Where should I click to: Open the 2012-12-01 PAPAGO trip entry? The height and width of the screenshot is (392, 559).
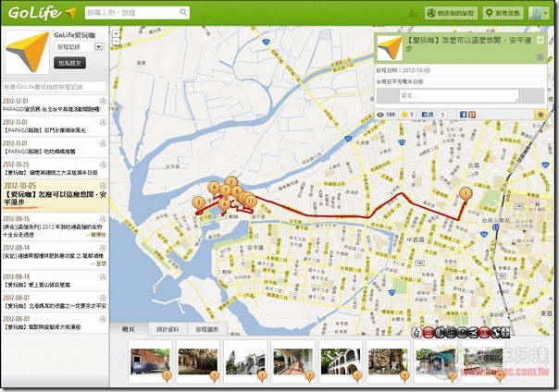(x=55, y=105)
